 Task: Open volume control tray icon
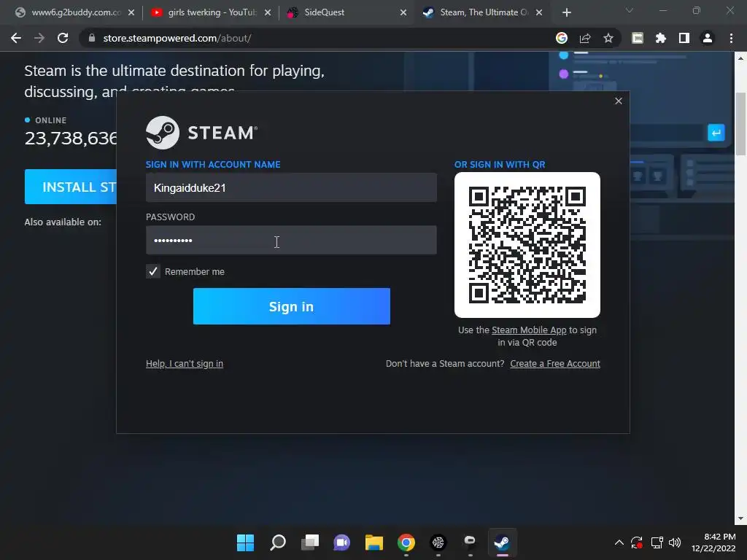pos(675,542)
